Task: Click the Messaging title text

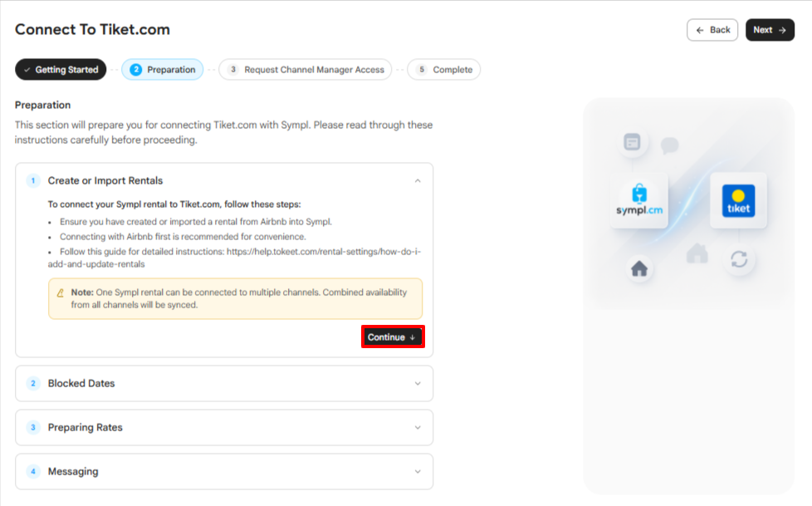Action: tap(73, 472)
